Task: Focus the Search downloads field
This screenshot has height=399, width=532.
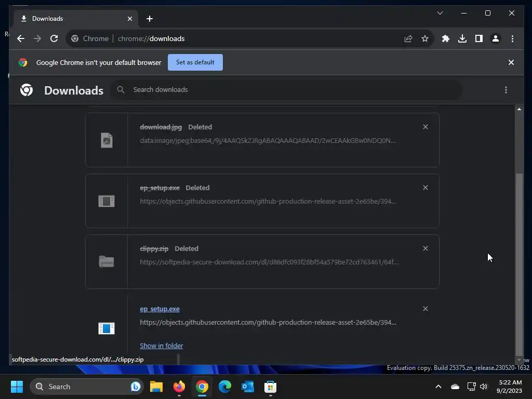Action: click(x=287, y=89)
